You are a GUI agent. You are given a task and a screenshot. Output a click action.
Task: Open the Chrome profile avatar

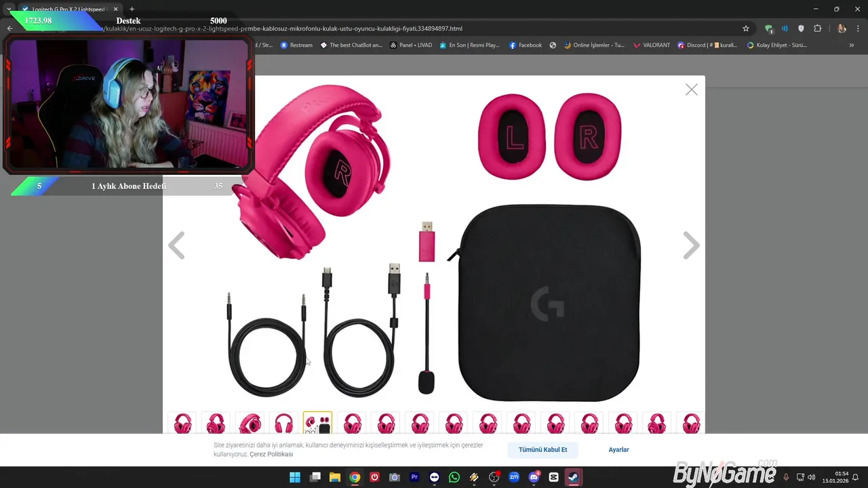[842, 28]
